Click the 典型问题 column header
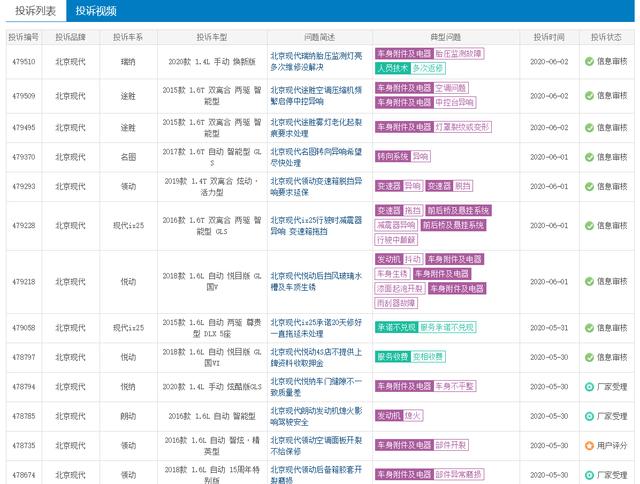This screenshot has width=640, height=484. click(446, 37)
